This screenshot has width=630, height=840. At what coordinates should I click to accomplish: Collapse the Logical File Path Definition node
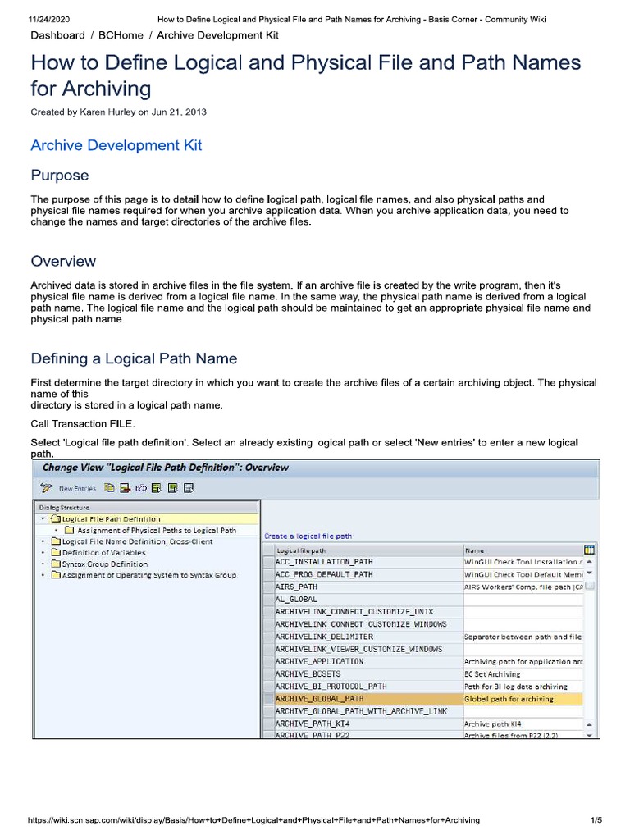[43, 519]
